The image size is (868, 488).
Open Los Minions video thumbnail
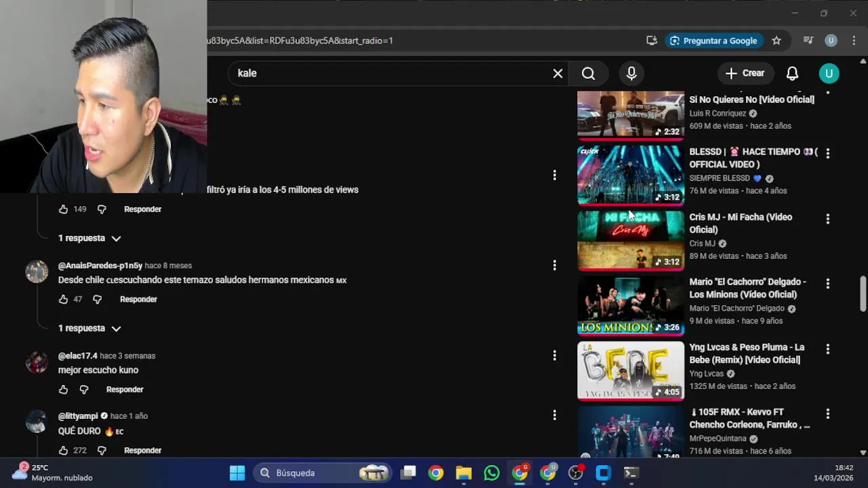point(631,305)
